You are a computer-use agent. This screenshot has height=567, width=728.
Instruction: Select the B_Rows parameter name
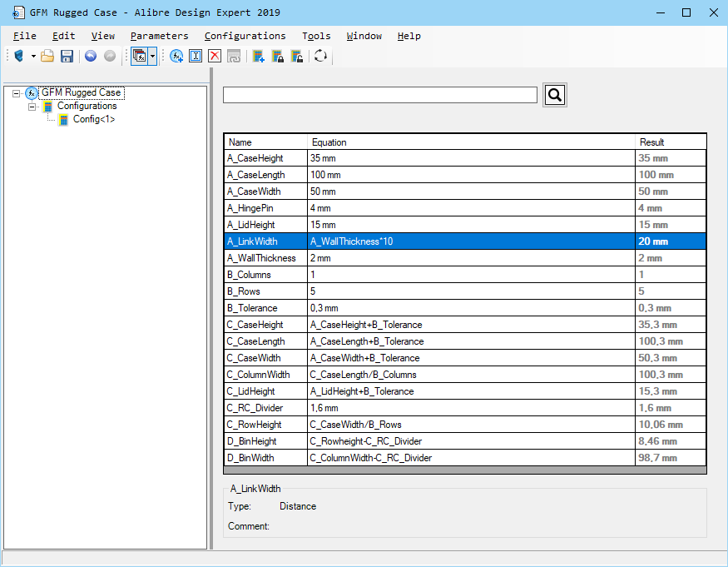(x=244, y=291)
